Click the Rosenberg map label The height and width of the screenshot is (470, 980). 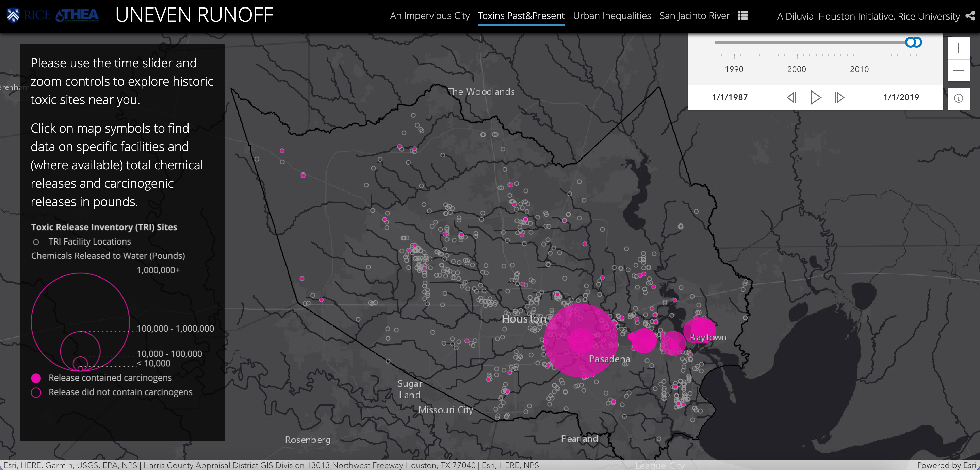[308, 440]
